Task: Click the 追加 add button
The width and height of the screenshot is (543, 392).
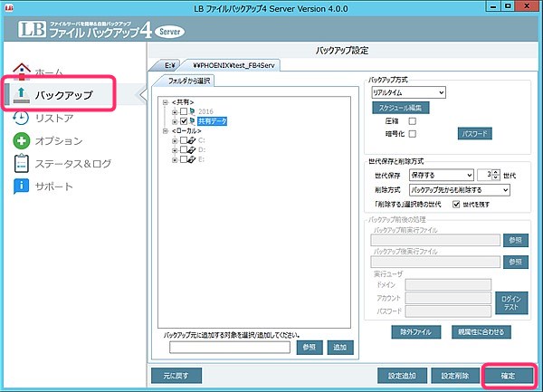Action: (x=340, y=348)
